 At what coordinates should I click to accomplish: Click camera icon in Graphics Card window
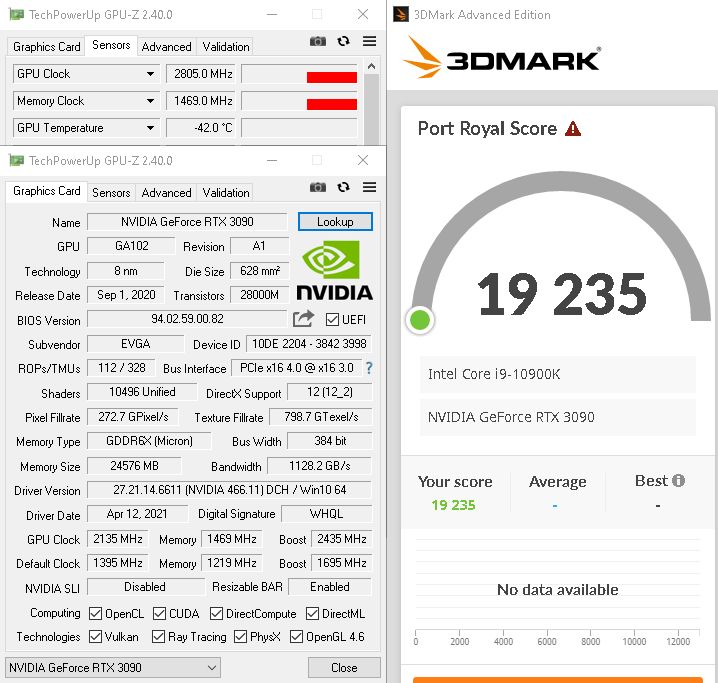pyautogui.click(x=318, y=187)
